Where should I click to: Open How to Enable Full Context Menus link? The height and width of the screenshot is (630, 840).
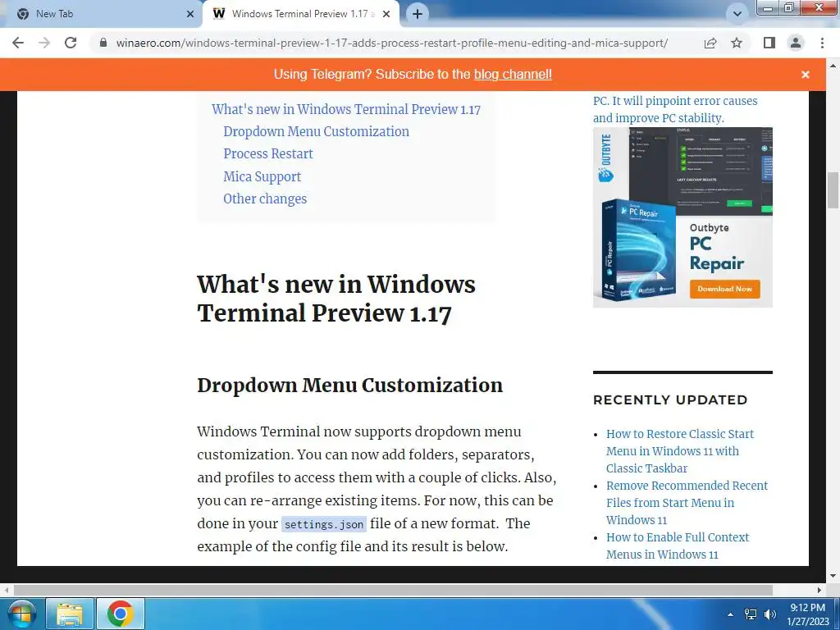pos(678,546)
